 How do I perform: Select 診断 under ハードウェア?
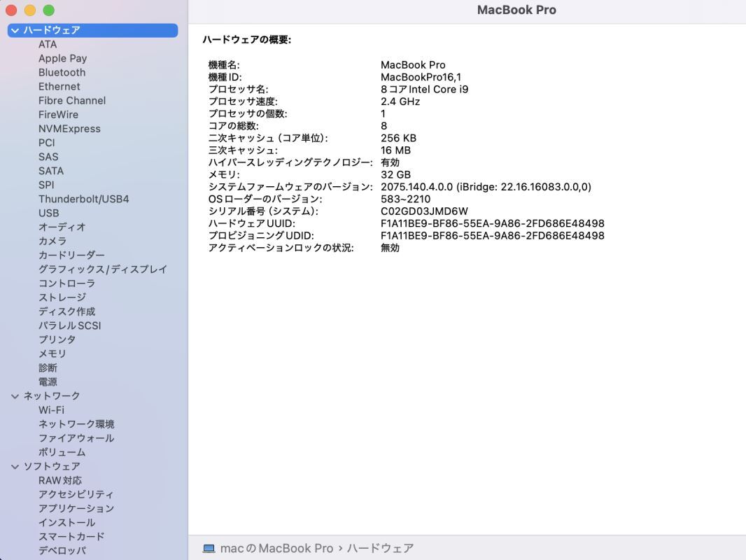tap(48, 367)
